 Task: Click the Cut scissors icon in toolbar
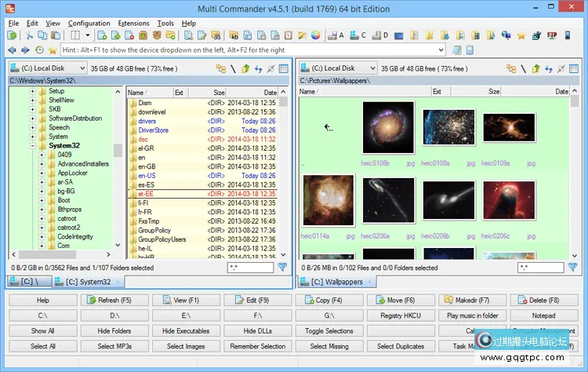29,35
